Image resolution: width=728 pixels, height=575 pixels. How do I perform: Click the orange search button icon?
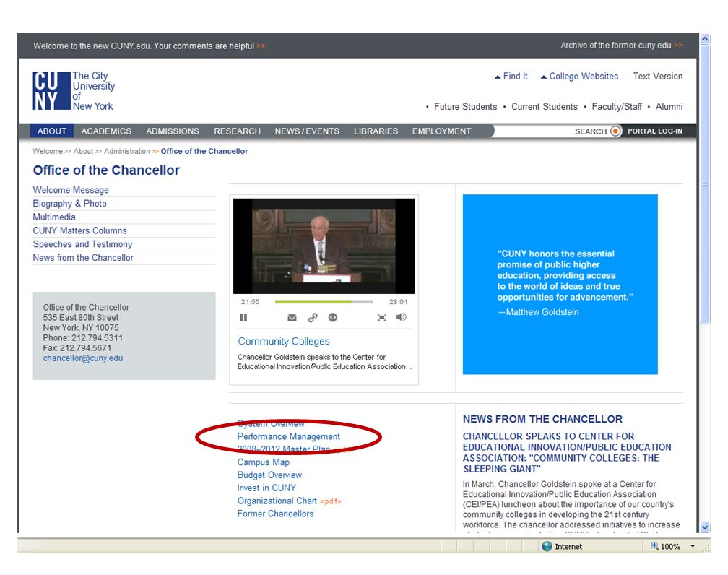coord(615,131)
